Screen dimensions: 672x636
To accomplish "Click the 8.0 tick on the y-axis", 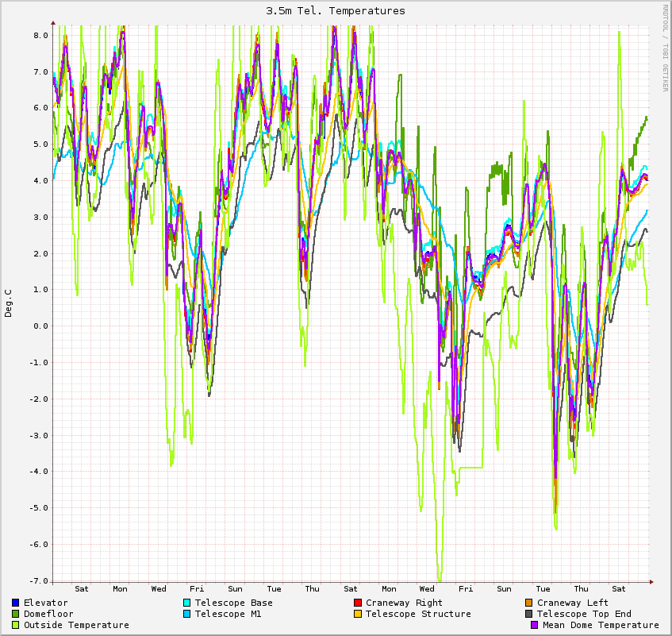I will point(40,35).
